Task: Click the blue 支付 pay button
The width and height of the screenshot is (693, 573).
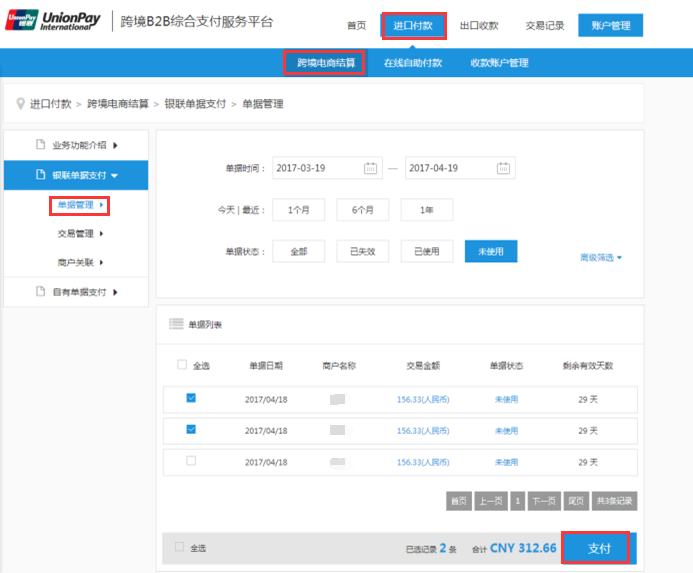Action: click(x=598, y=548)
